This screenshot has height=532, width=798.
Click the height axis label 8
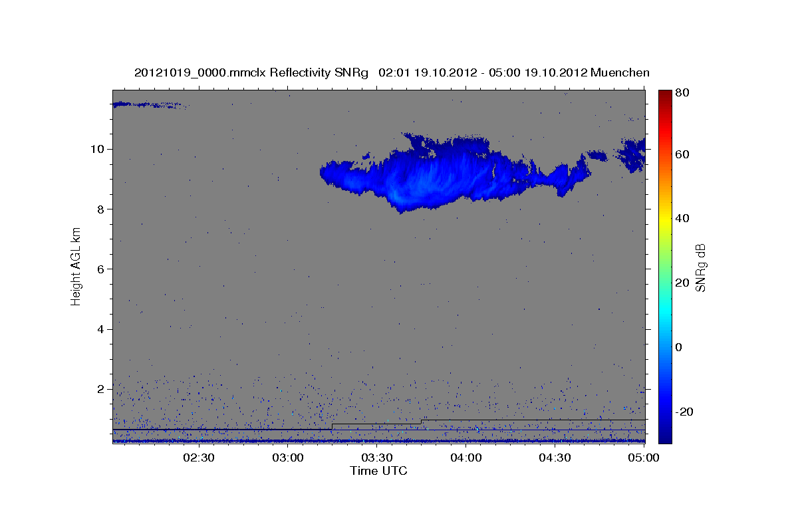[102, 209]
